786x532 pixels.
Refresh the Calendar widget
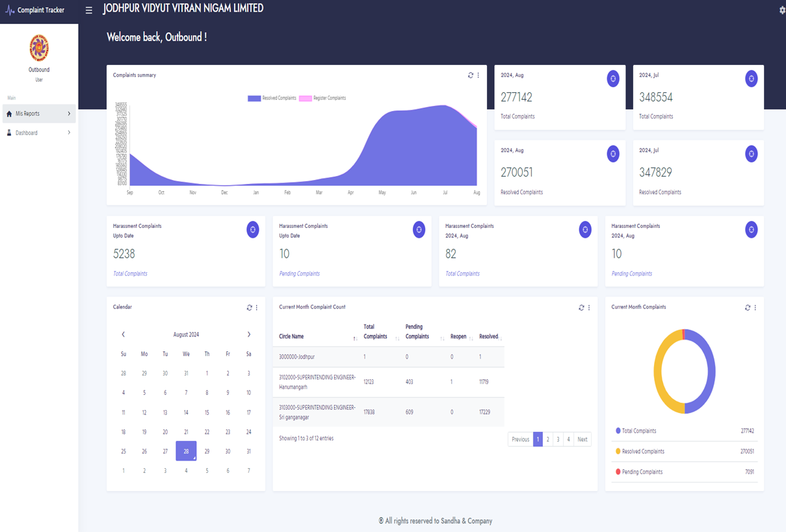click(x=249, y=308)
